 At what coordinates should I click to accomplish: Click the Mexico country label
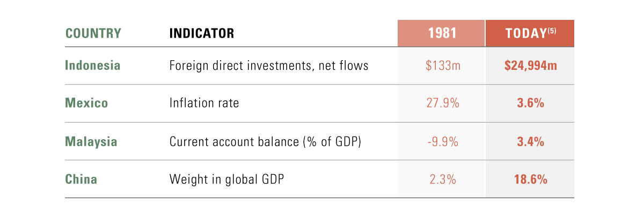[86, 103]
